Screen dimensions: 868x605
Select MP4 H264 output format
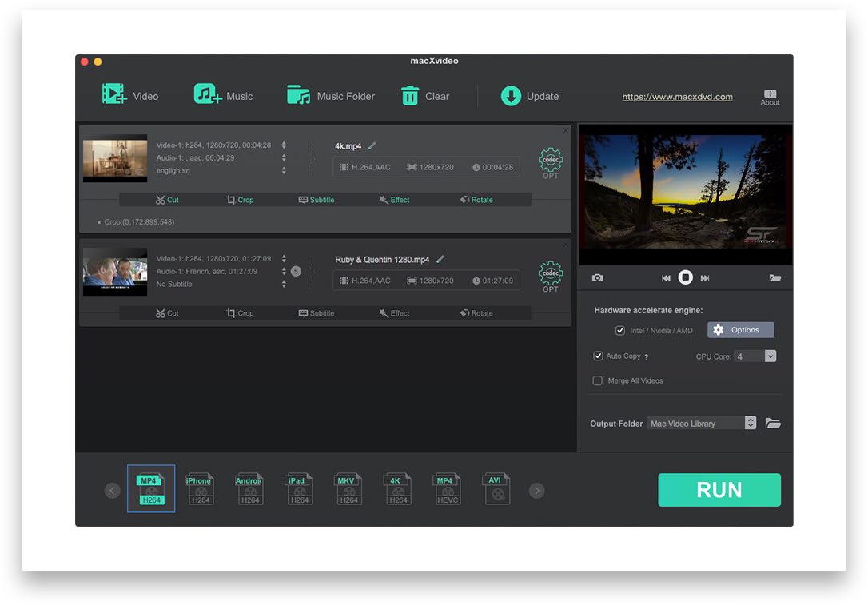(x=151, y=489)
